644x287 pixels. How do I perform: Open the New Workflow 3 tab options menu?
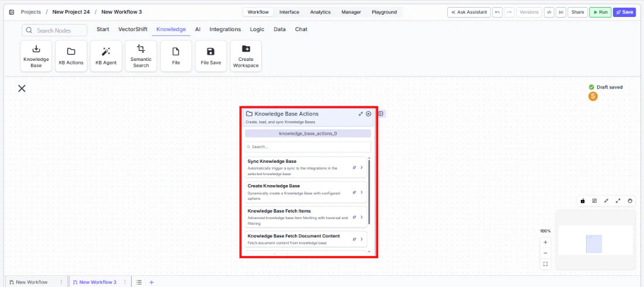(x=125, y=282)
